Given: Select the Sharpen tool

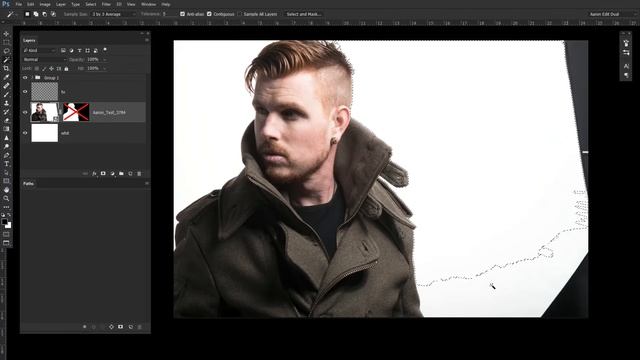Looking at the screenshot, I should [6, 138].
